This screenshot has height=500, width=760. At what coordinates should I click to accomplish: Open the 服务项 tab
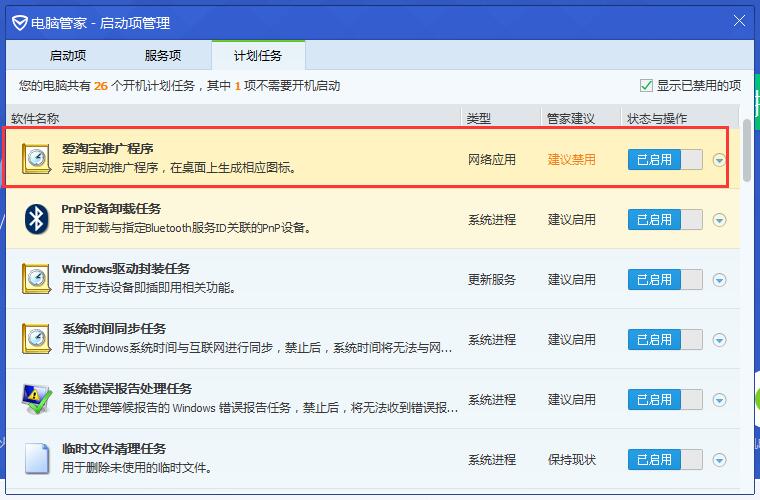pos(163,56)
